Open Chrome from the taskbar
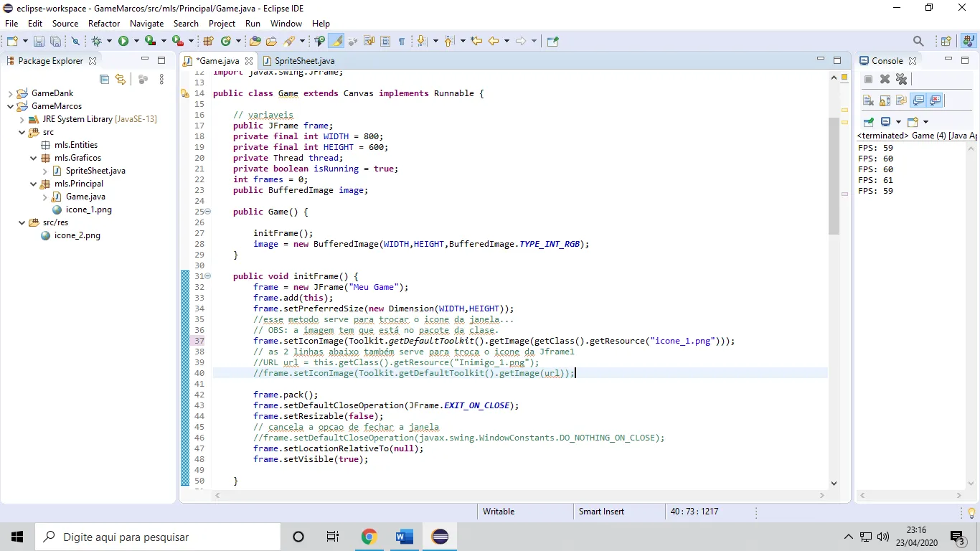The height and width of the screenshot is (551, 980). pos(369,537)
